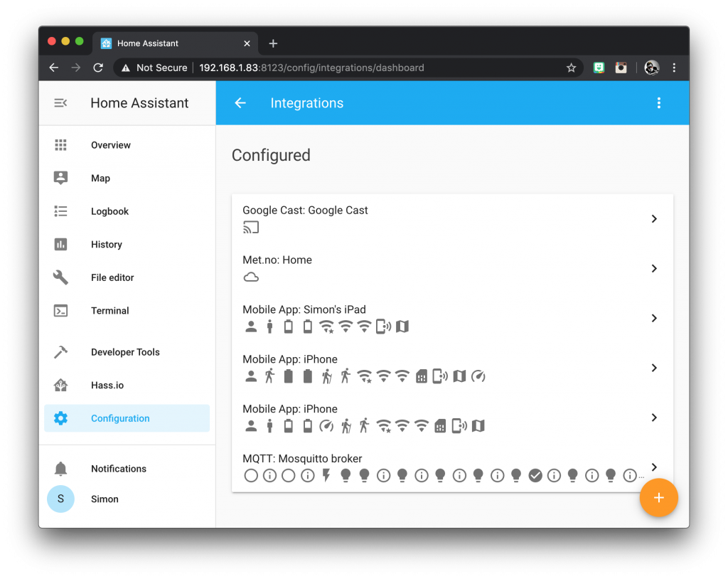Screen dimensions: 728x579
Task: Expand the Google Cast integration chevron
Action: pos(654,219)
